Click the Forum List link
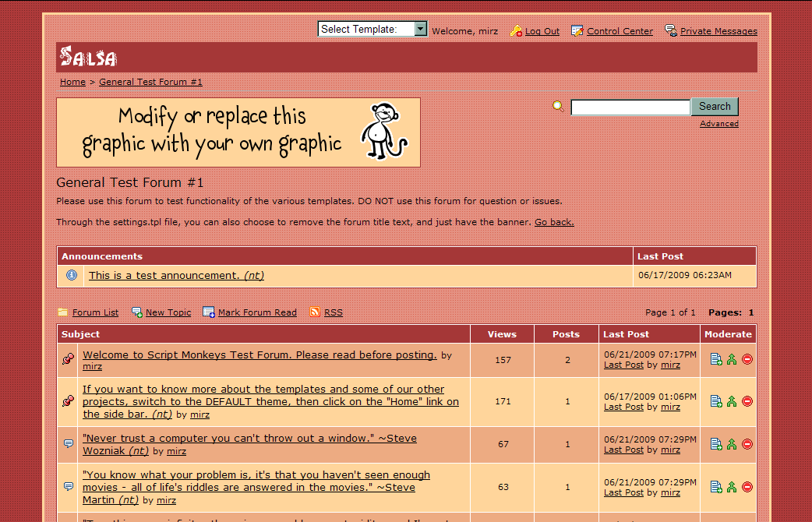 click(95, 312)
